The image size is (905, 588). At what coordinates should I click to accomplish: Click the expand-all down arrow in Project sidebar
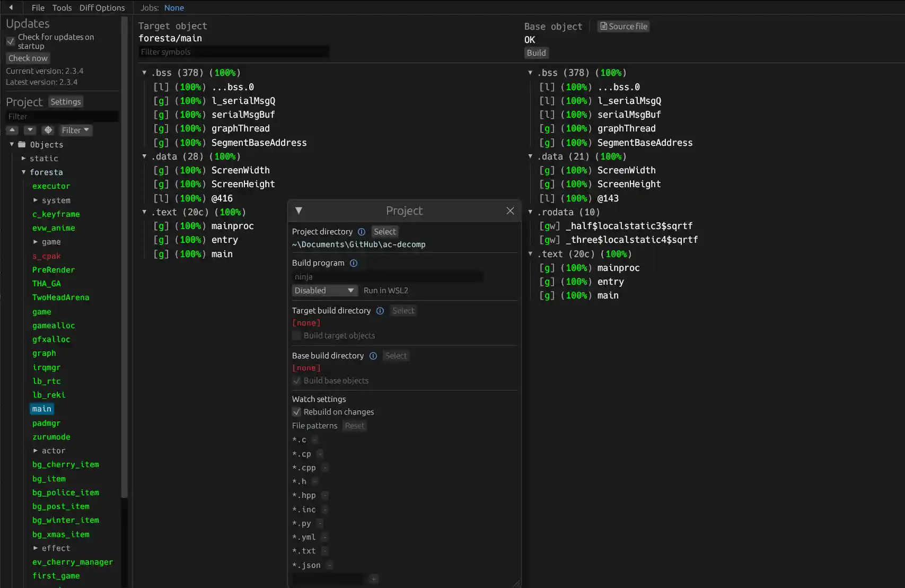pos(30,130)
